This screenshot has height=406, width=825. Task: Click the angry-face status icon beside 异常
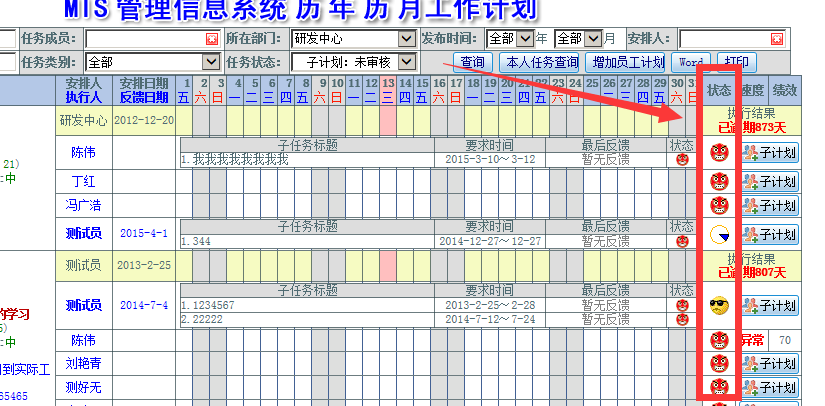(x=719, y=340)
